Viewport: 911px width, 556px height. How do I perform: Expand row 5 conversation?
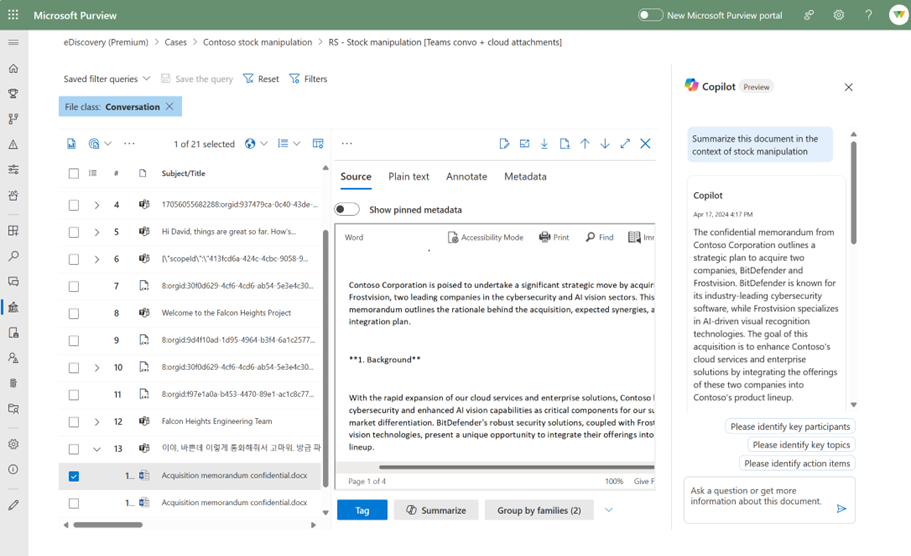coord(97,232)
